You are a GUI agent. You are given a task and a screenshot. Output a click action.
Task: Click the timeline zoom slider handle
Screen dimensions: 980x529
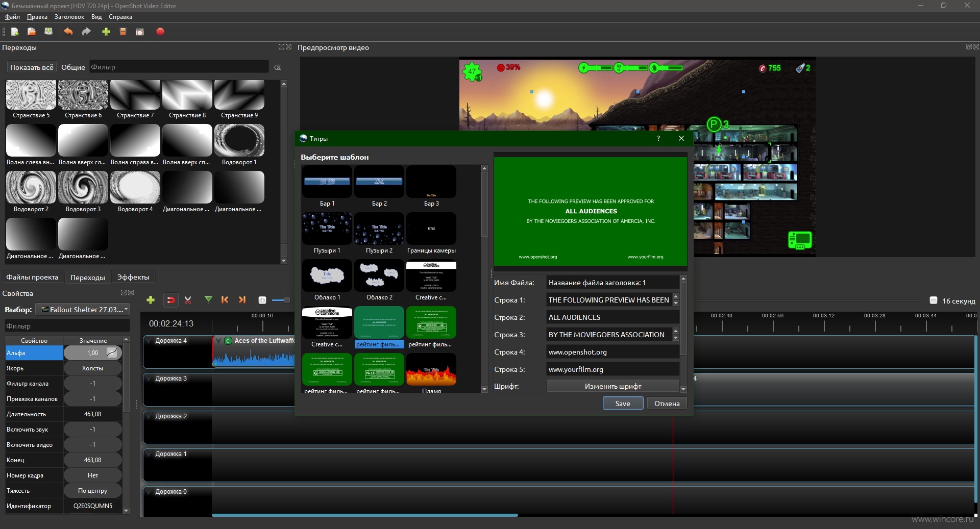pyautogui.click(x=286, y=300)
